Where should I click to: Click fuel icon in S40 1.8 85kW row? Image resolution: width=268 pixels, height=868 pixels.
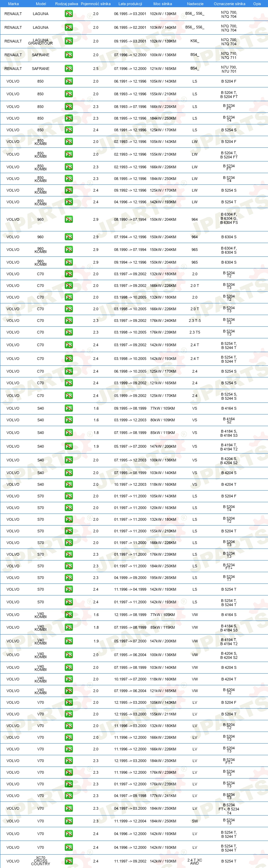(x=69, y=433)
